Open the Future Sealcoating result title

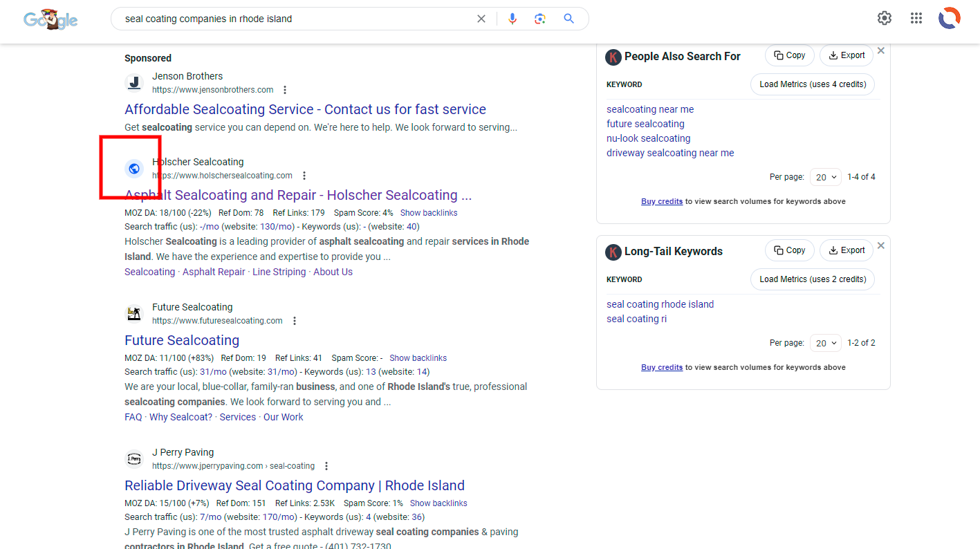(x=182, y=340)
